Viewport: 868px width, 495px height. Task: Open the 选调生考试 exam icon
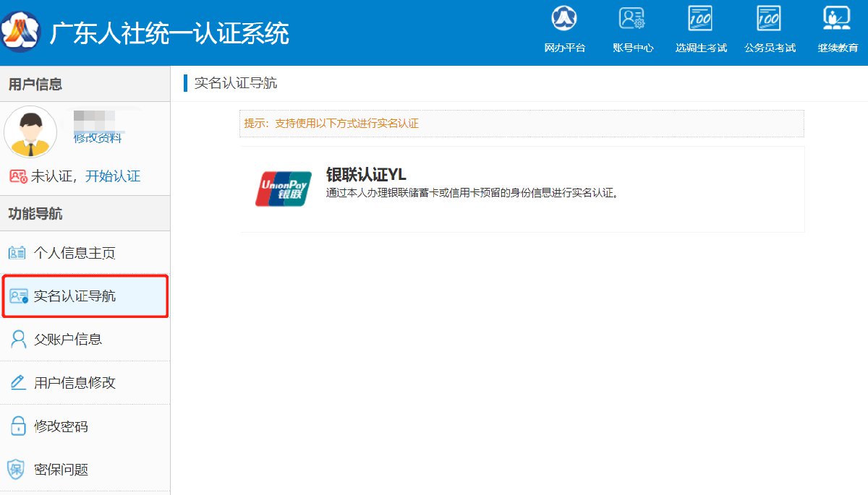point(700,19)
